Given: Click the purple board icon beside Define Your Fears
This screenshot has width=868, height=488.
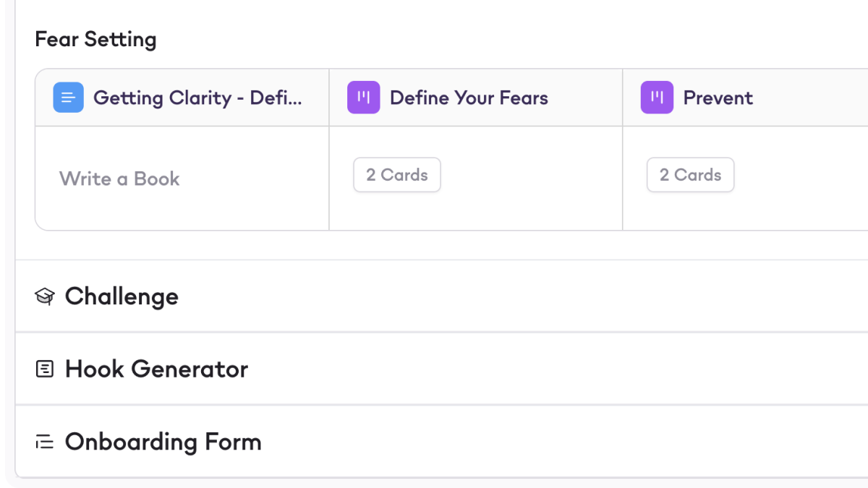Looking at the screenshot, I should click(363, 98).
